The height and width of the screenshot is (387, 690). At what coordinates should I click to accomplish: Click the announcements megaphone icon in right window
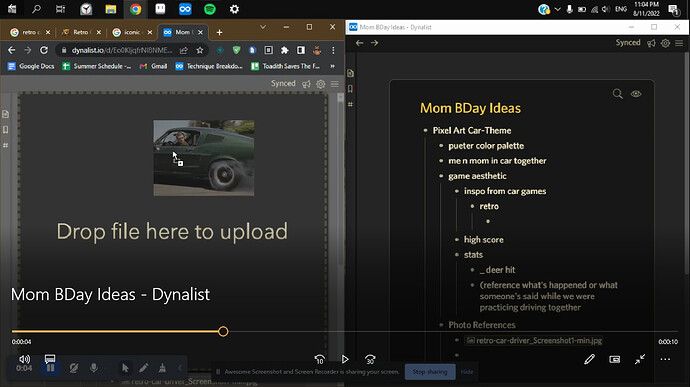pyautogui.click(x=651, y=43)
